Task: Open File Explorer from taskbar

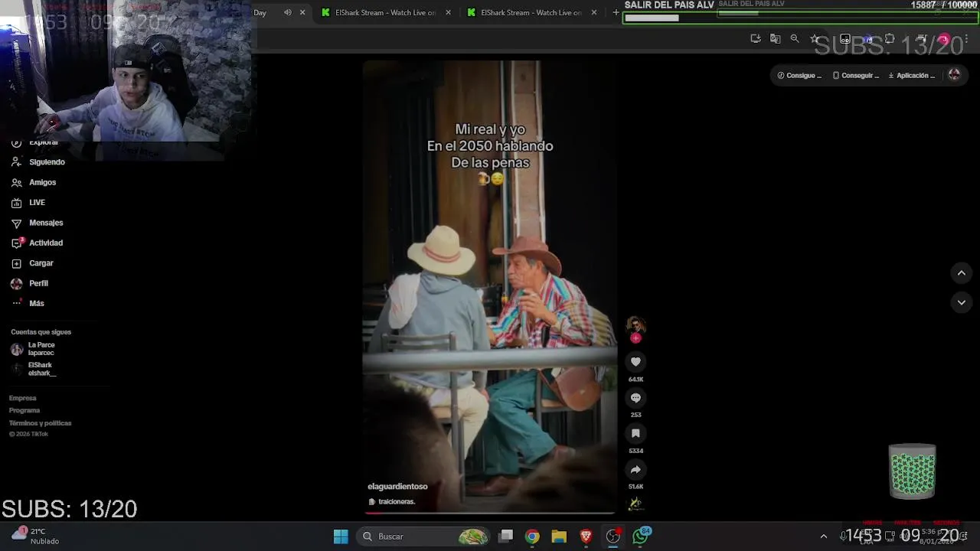Action: (559, 536)
